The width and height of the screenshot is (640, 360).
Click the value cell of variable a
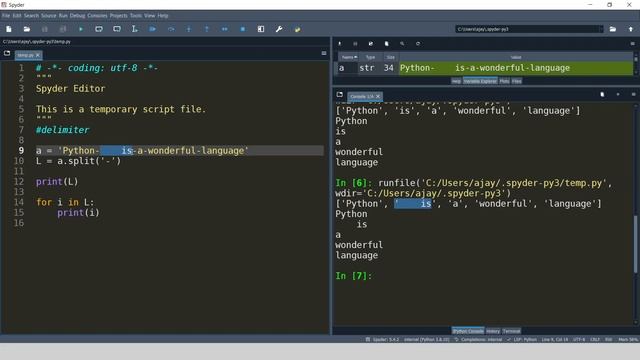pyautogui.click(x=516, y=68)
